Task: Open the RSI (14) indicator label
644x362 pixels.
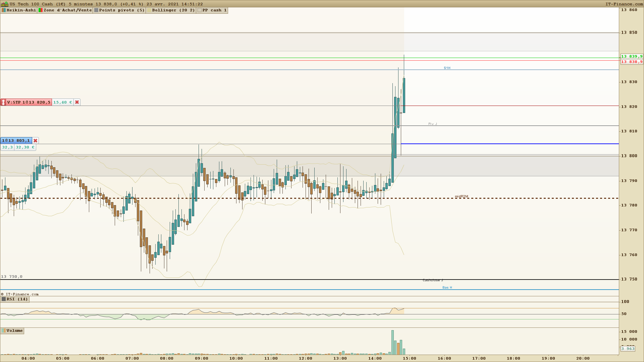Action: pyautogui.click(x=17, y=299)
